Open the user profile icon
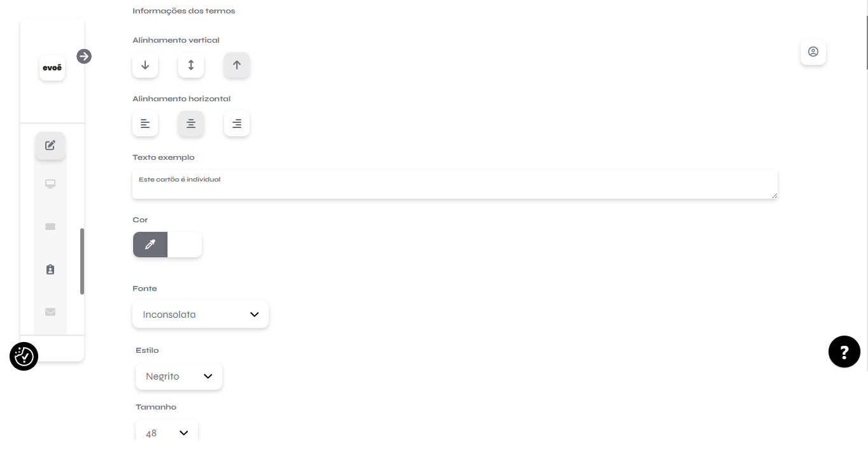This screenshot has width=868, height=449. tap(813, 52)
